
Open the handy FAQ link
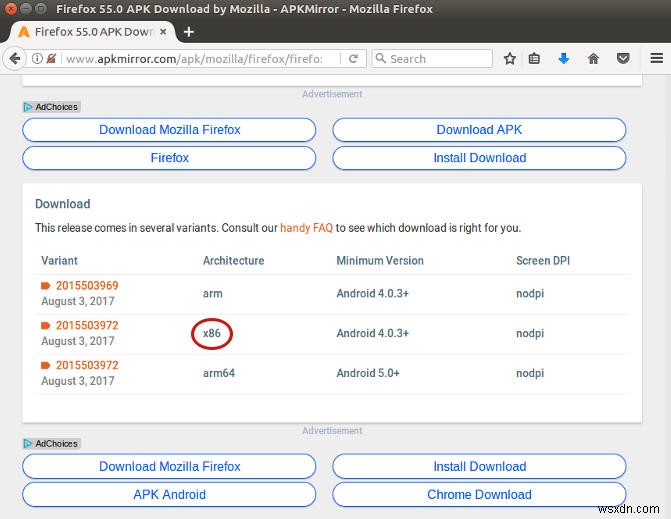306,228
